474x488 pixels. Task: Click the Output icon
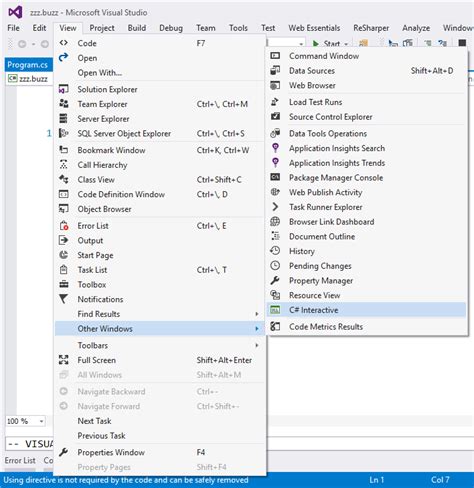click(63, 240)
